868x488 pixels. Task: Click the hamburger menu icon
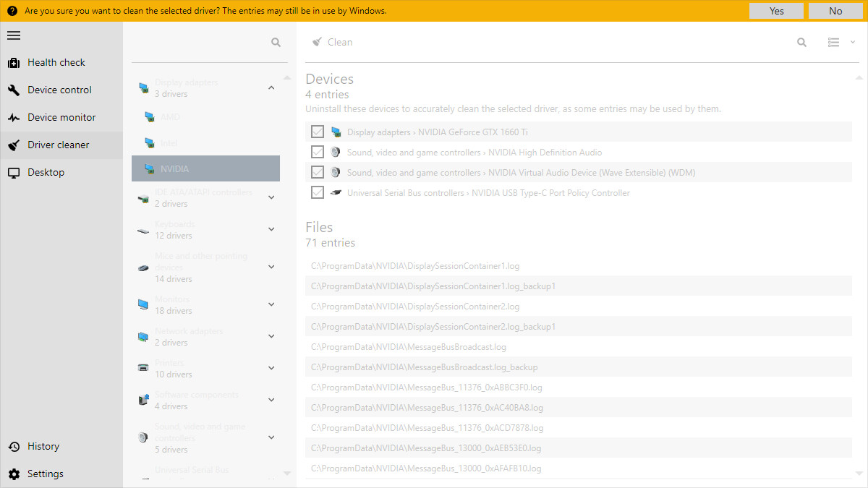click(x=14, y=35)
